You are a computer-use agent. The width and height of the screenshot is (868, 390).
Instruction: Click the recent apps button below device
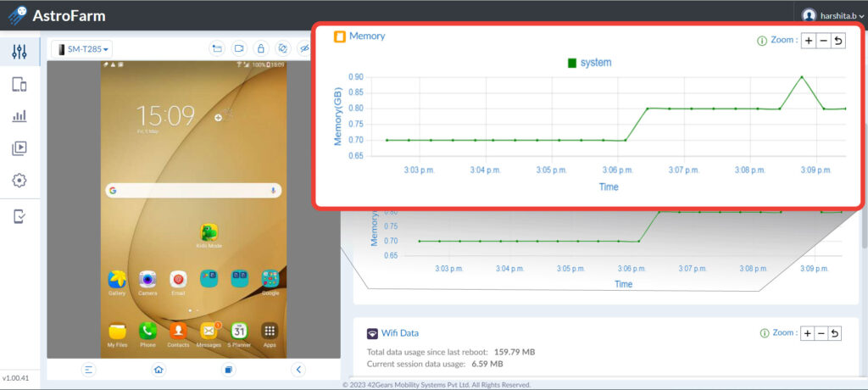[x=229, y=369]
